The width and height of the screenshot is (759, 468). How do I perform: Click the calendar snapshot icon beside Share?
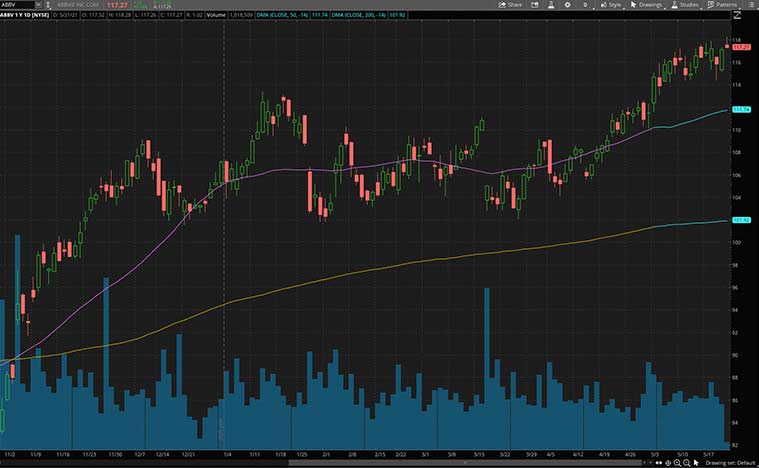(535, 5)
